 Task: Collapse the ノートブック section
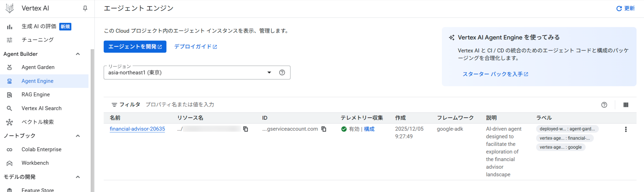pyautogui.click(x=78, y=136)
